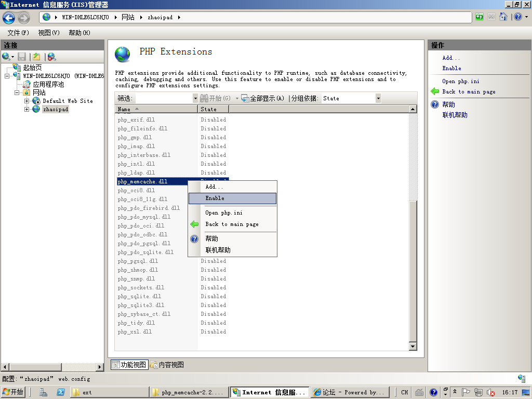
Task: Click the create new connection globe icon
Action: coord(6,56)
